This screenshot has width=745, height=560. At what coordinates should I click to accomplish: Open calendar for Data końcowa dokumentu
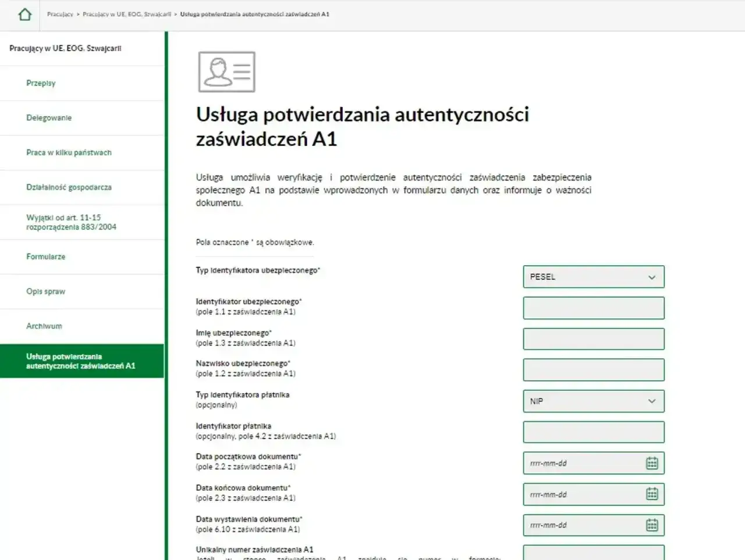(652, 494)
